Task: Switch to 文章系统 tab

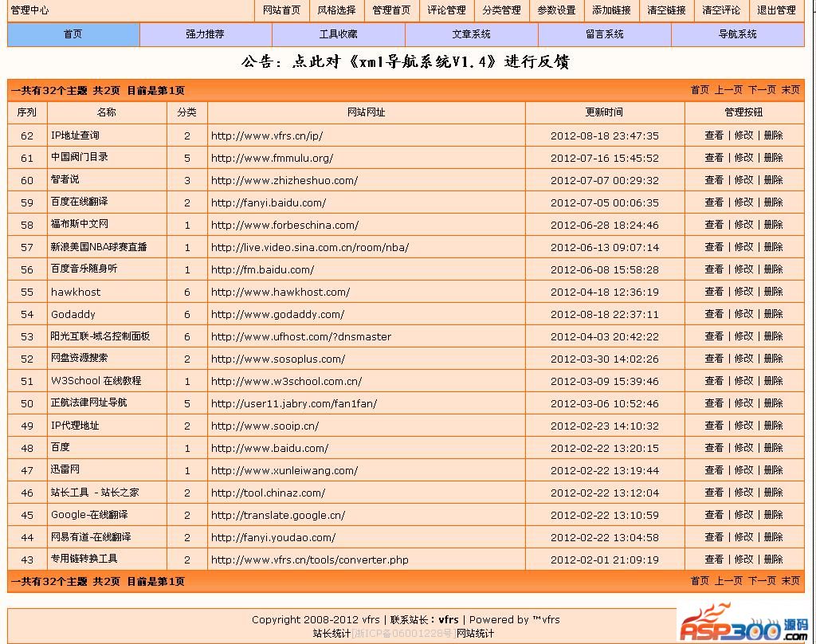Action: pyautogui.click(x=472, y=34)
